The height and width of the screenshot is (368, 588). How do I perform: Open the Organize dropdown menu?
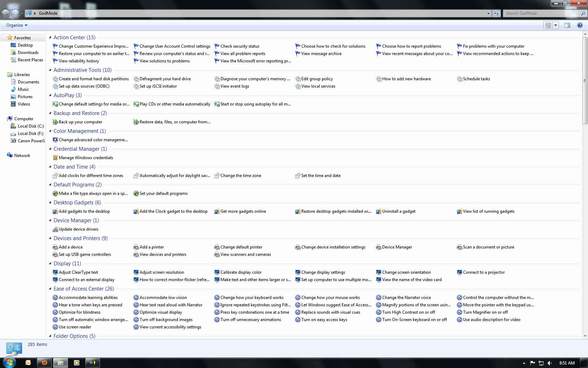(17, 25)
